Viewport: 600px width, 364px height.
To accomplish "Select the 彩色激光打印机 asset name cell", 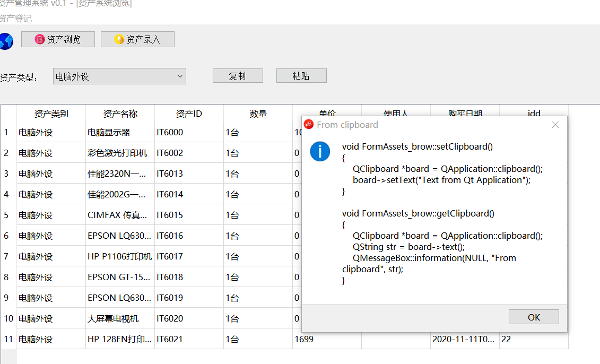I will 120,153.
